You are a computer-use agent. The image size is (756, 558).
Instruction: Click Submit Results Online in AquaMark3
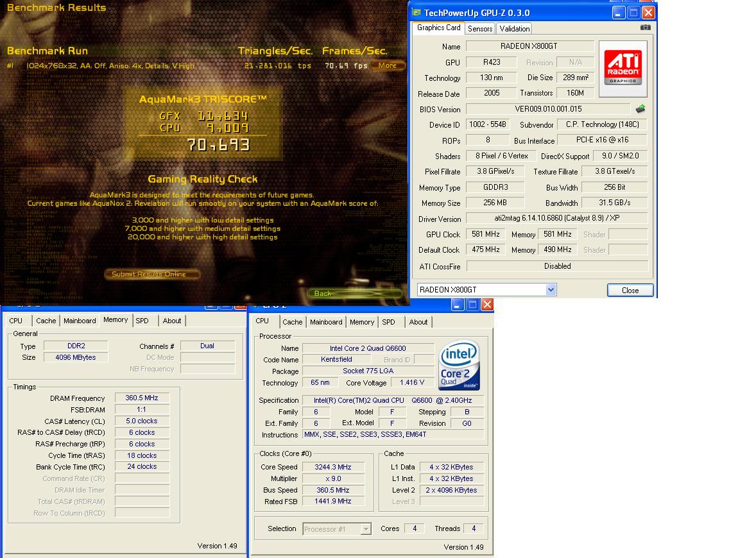(152, 274)
